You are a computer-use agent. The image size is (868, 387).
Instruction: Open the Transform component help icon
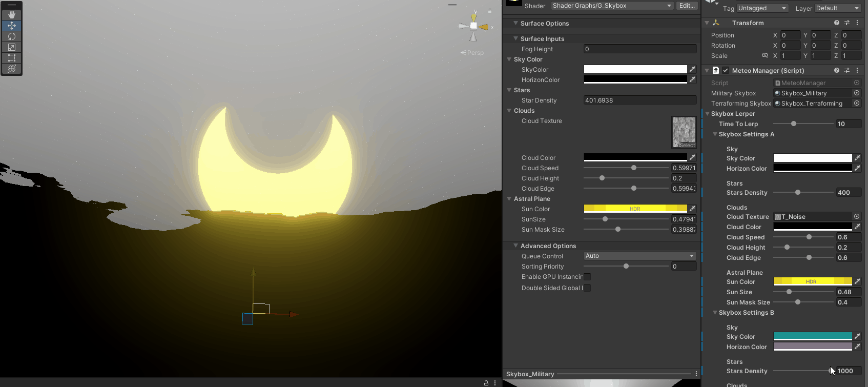pyautogui.click(x=837, y=23)
